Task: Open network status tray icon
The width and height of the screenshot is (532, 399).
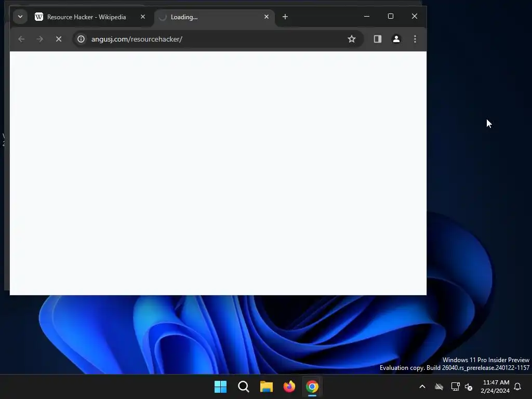Action: (455, 387)
